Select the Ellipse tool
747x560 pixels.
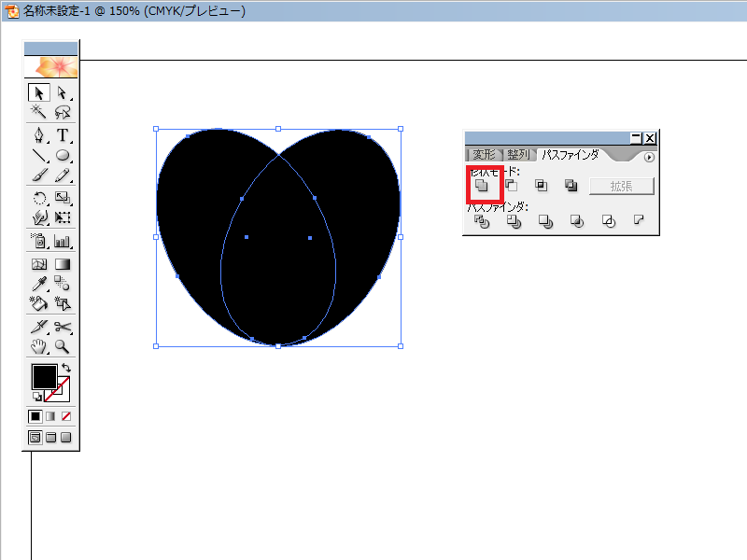[x=62, y=155]
